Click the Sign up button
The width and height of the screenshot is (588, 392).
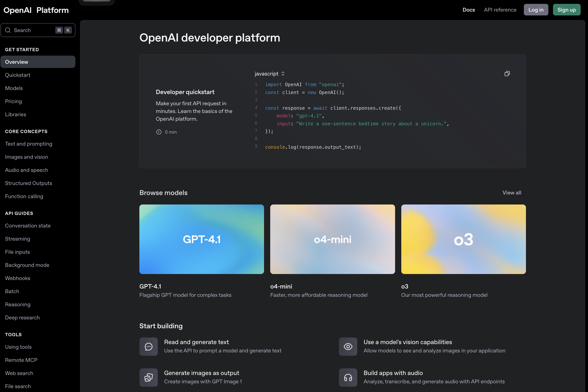pyautogui.click(x=567, y=9)
